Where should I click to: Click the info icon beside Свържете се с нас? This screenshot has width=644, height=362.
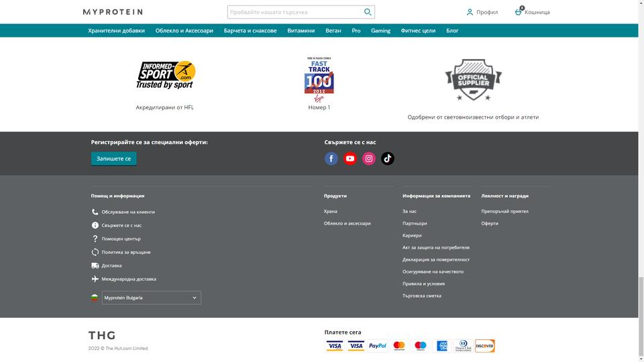[95, 225]
